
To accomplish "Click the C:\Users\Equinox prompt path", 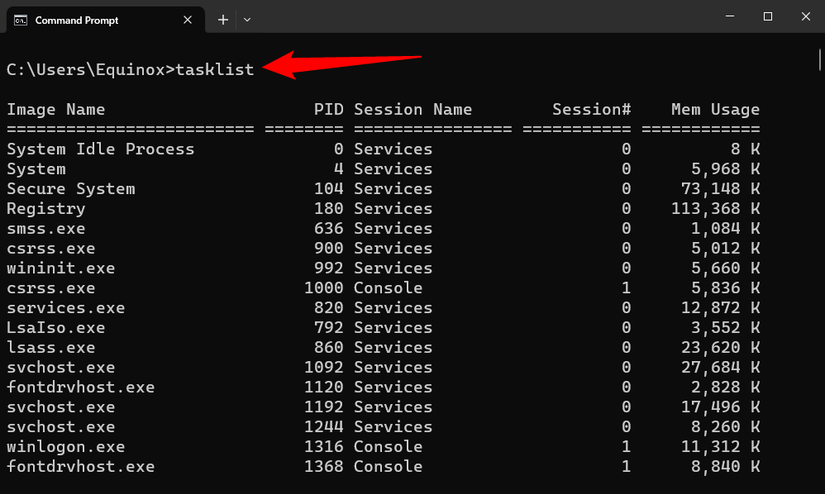I will [x=86, y=69].
